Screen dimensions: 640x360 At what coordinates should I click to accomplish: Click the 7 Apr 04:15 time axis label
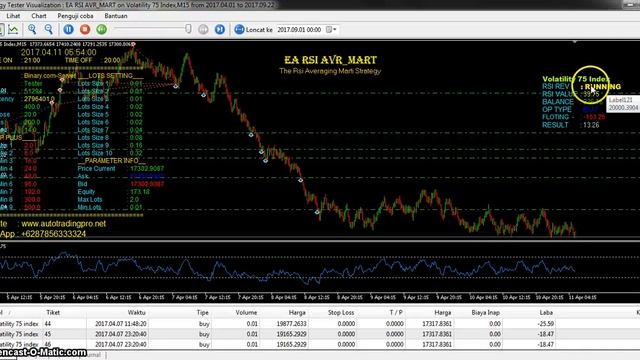pyautogui.click(x=185, y=297)
